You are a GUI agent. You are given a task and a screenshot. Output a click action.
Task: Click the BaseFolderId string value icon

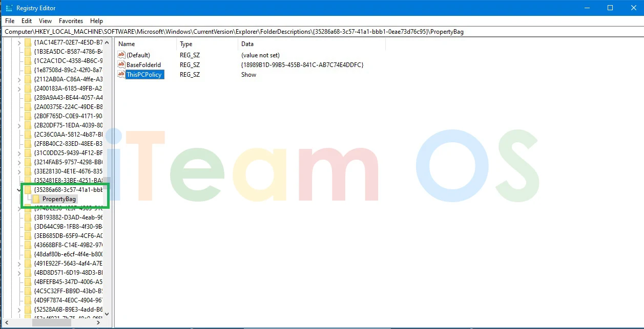click(121, 64)
